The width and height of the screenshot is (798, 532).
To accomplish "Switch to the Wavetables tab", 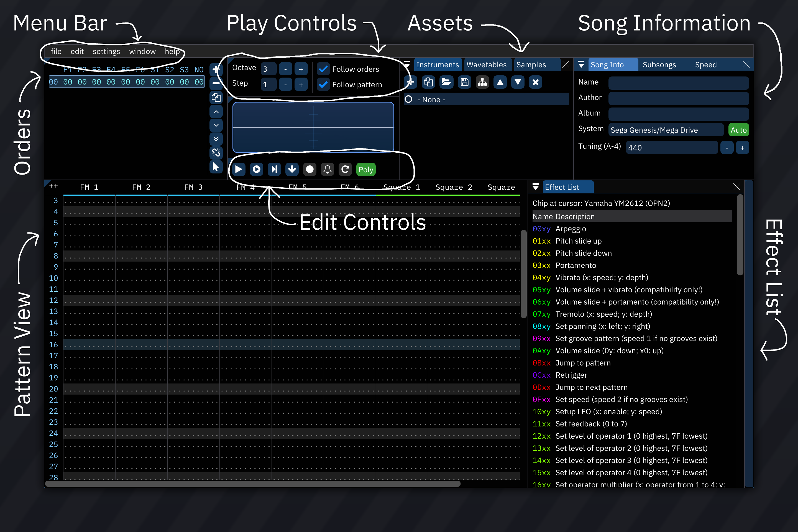I will (486, 65).
